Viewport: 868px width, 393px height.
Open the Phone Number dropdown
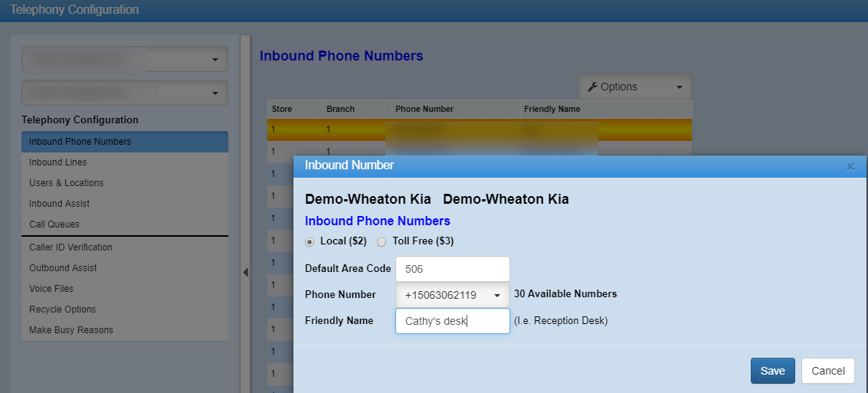coord(453,295)
